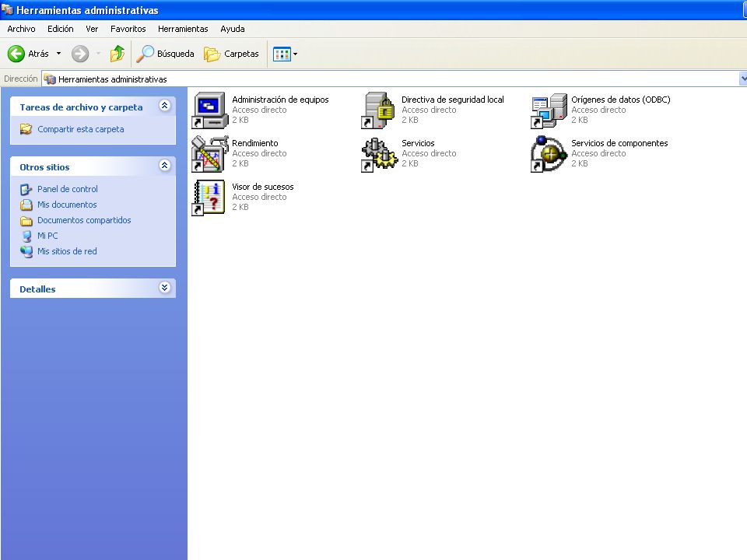Select Servicios de componentes icon
Screen dimensions: 747x560
click(549, 154)
